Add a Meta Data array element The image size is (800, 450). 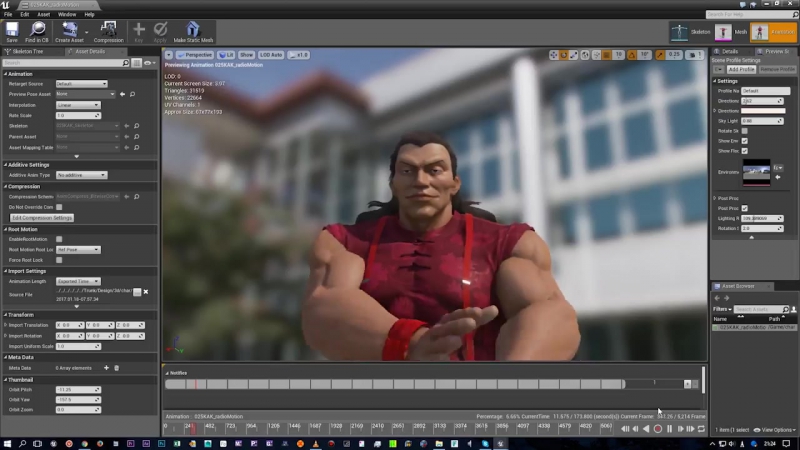(x=106, y=368)
